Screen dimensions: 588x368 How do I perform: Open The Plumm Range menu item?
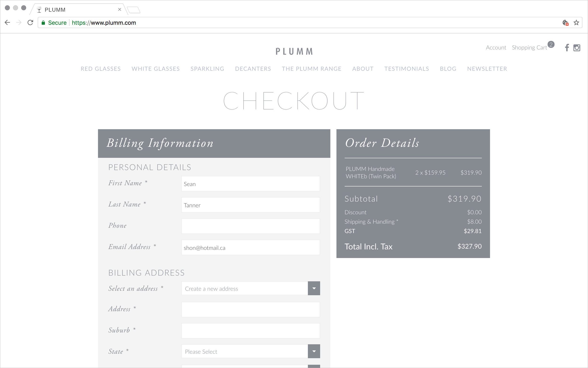click(x=312, y=69)
